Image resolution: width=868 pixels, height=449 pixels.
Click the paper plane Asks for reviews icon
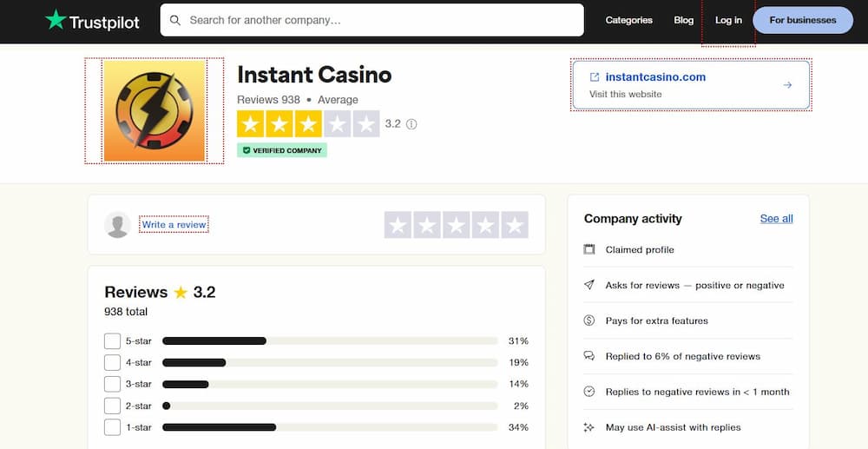(589, 285)
